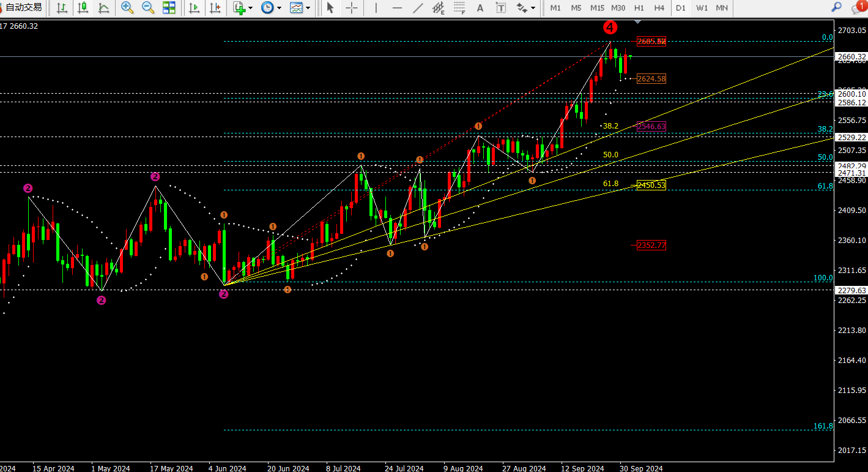Click the chart shift triangle marker

point(638,21)
